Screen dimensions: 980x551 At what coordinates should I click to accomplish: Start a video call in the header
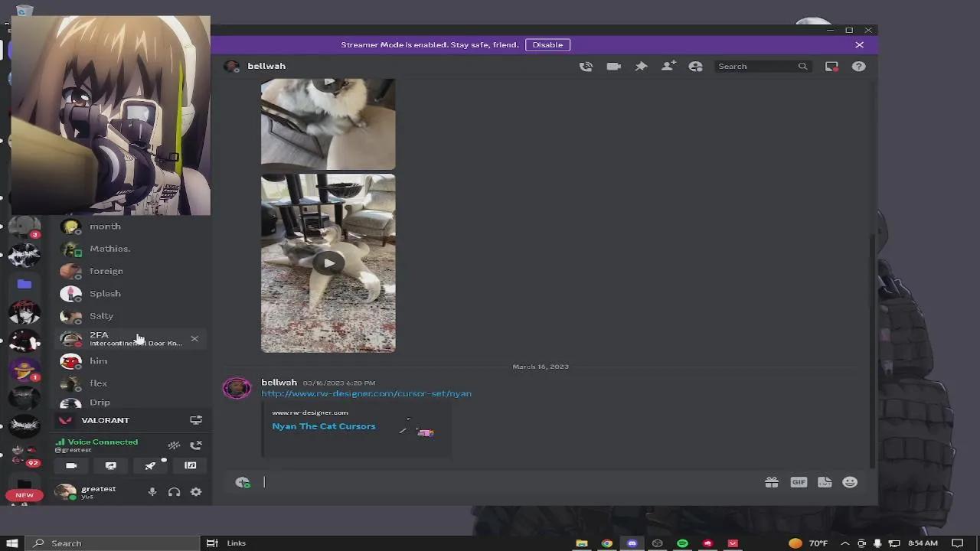(613, 67)
